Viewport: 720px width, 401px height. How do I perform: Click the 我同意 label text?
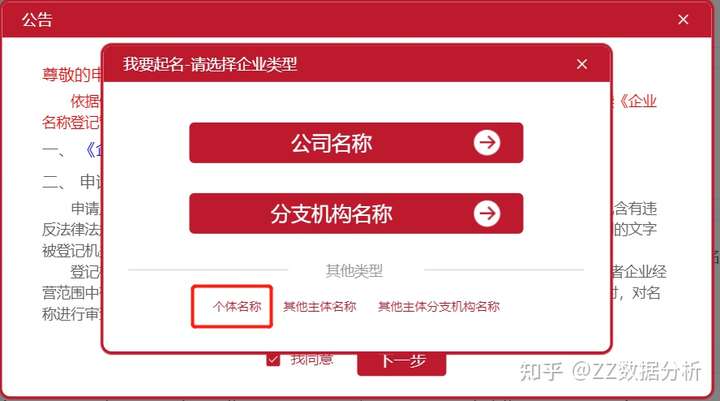click(312, 359)
